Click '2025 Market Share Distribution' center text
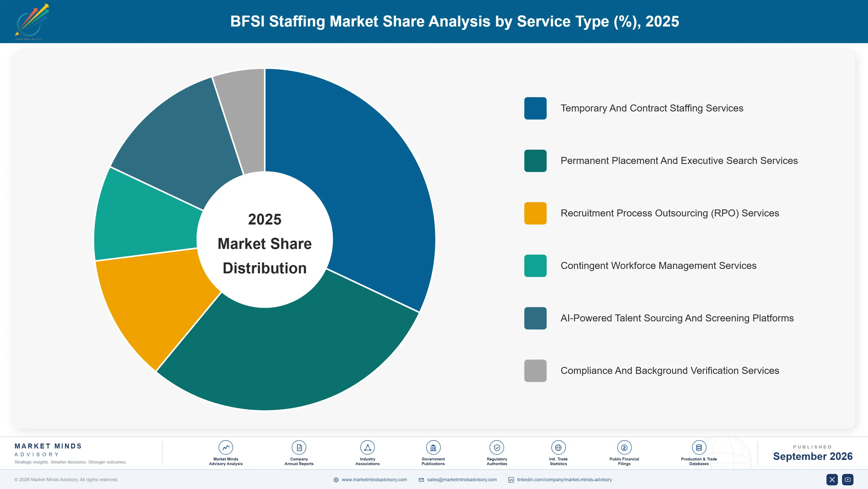The image size is (868, 489). tap(265, 243)
